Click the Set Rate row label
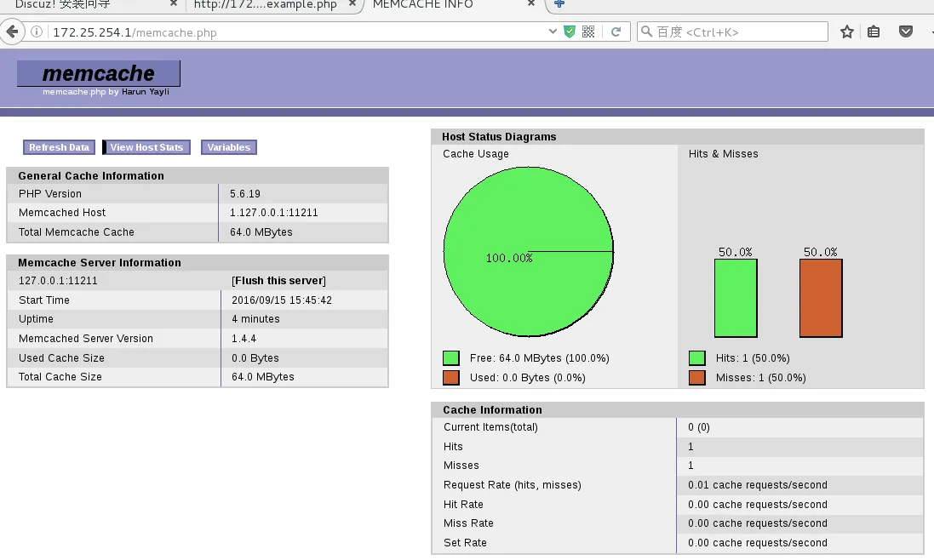 pos(465,542)
